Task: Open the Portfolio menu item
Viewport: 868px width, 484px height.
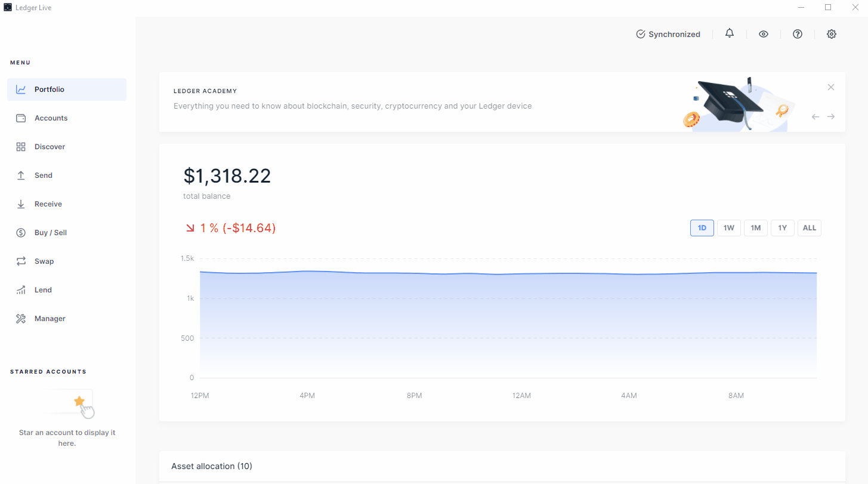Action: (67, 90)
